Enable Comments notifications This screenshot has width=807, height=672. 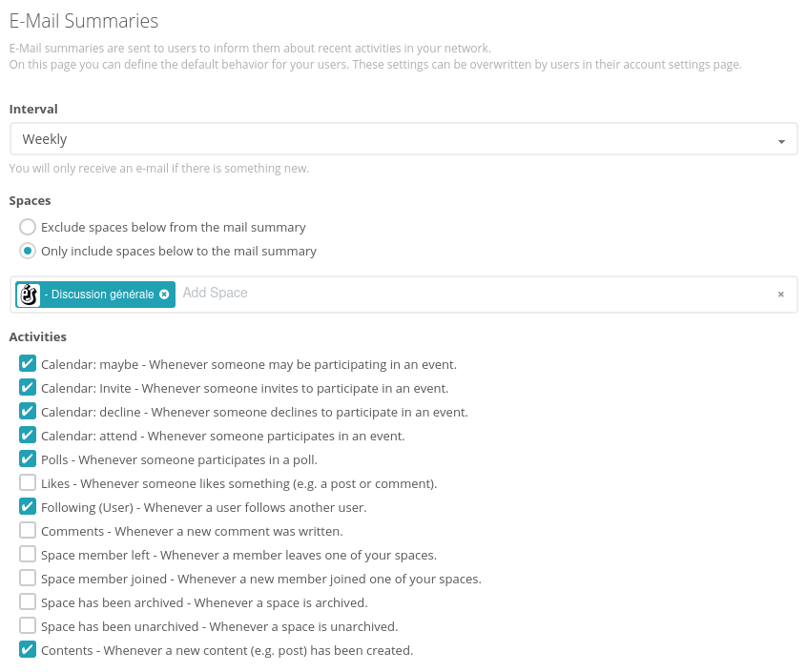pos(28,530)
